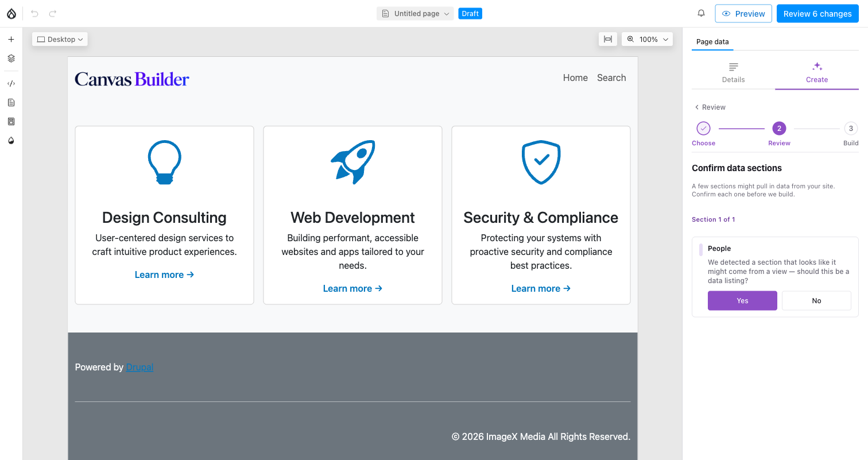Open notifications bell icon
Image resolution: width=868 pixels, height=460 pixels.
(x=701, y=13)
